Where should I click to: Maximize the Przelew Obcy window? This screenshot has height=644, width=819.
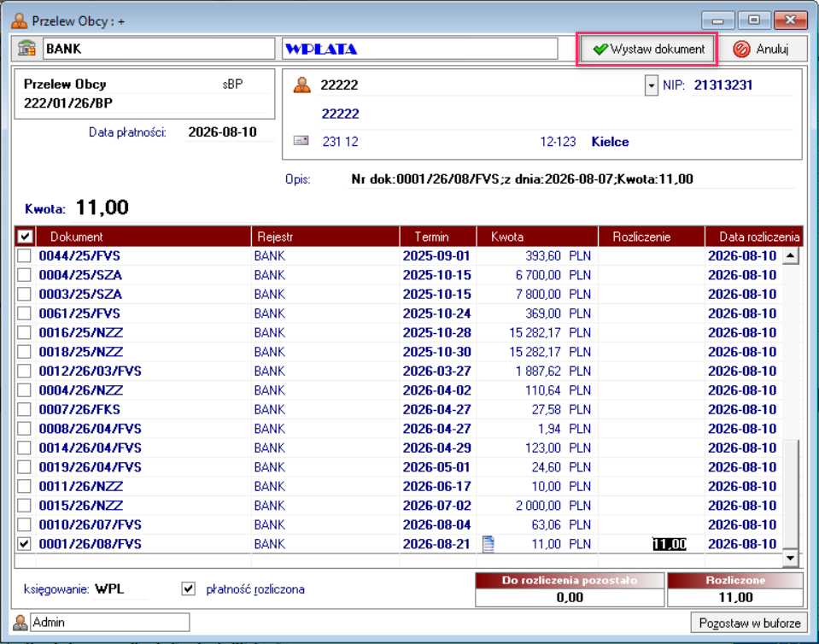click(754, 20)
